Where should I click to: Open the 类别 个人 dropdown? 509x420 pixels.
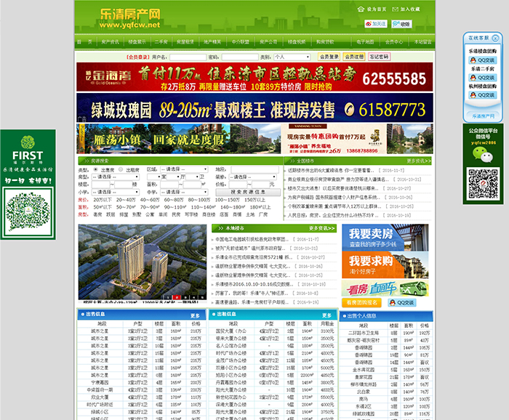(x=292, y=57)
